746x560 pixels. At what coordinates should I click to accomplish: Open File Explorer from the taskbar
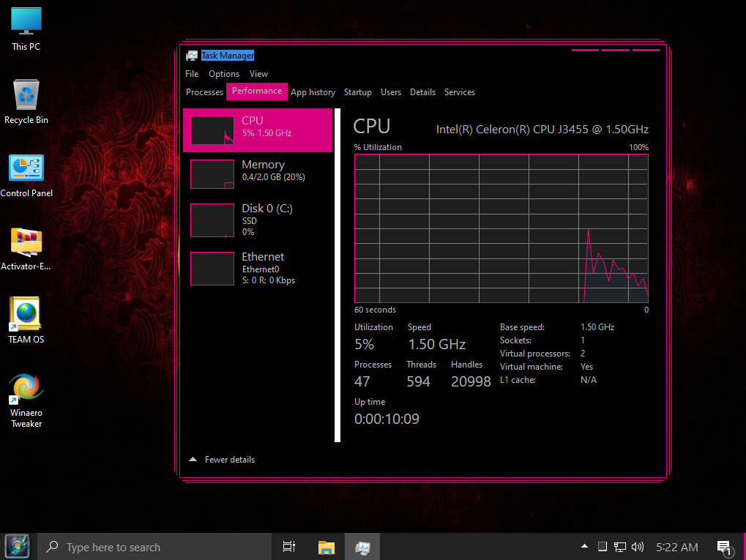[327, 547]
